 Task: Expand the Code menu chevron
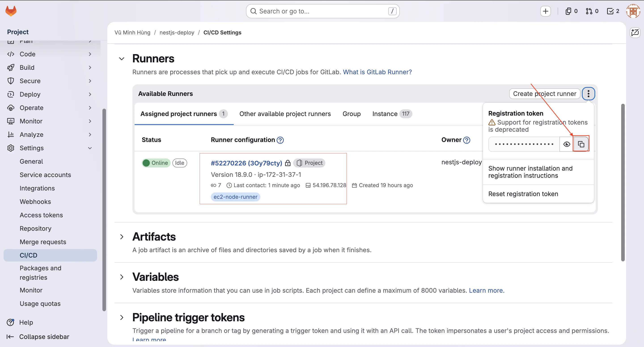point(90,54)
